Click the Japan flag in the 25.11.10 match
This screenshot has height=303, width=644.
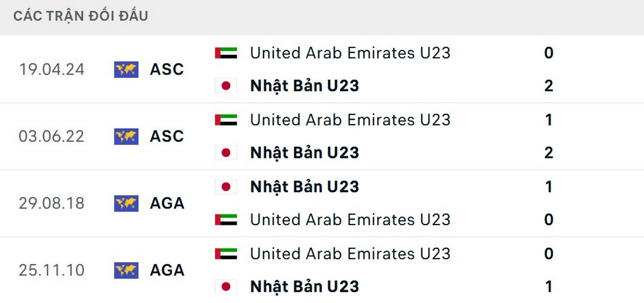[x=226, y=286]
